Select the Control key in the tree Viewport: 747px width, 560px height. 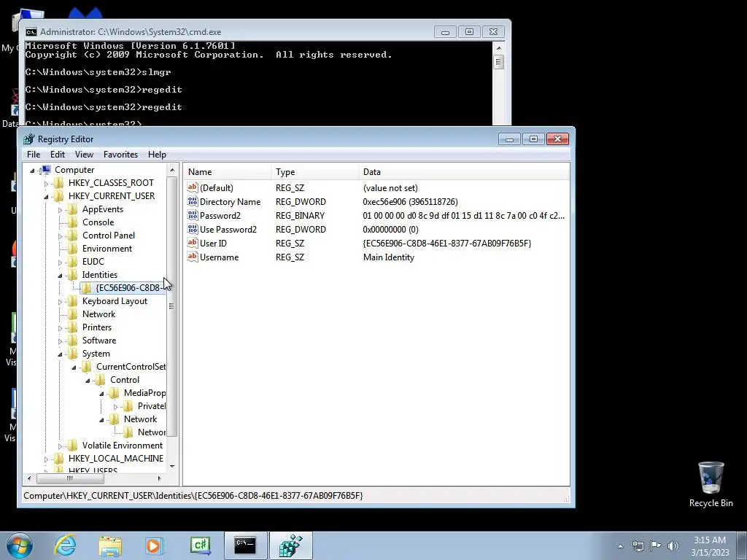(x=125, y=380)
